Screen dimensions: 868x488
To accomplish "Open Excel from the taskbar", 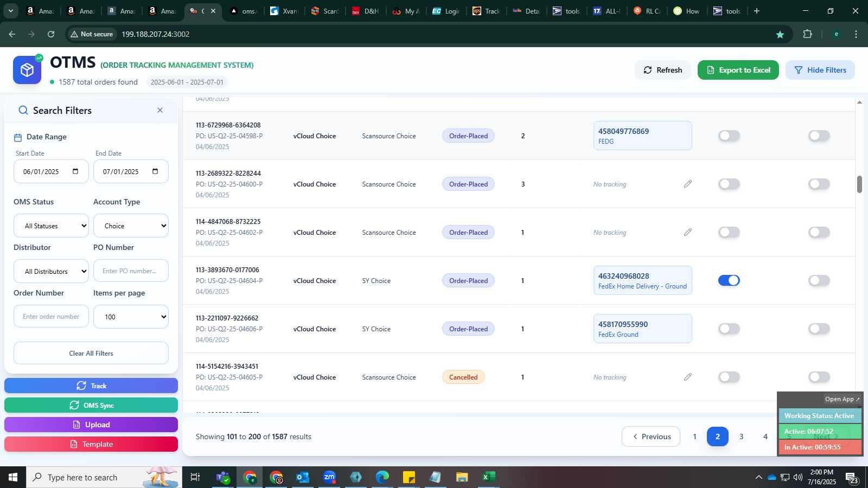I will tap(489, 477).
